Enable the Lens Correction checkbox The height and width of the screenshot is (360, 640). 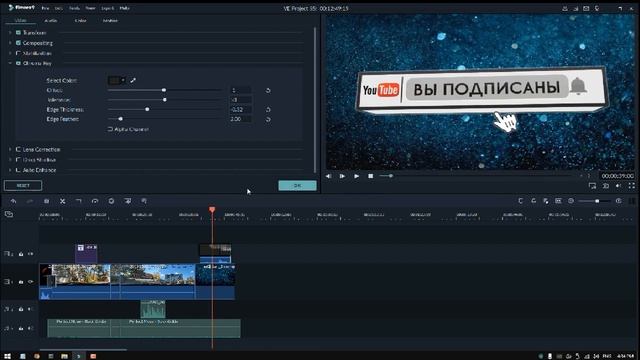point(18,149)
